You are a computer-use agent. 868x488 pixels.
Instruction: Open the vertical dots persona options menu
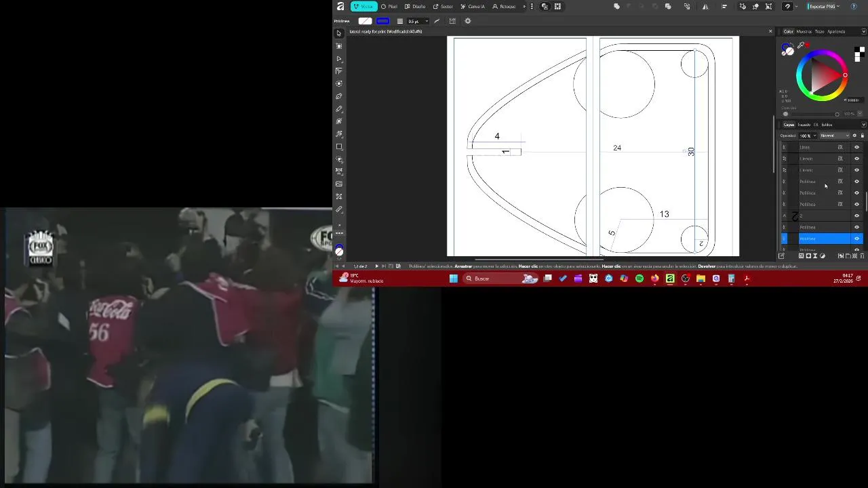coord(532,6)
